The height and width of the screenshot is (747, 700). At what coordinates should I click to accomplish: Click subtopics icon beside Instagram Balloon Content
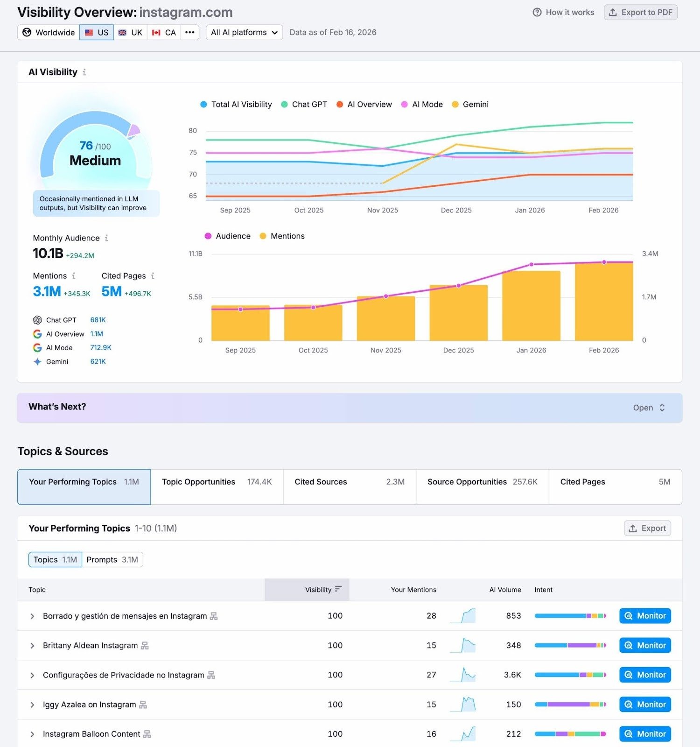pos(147,734)
